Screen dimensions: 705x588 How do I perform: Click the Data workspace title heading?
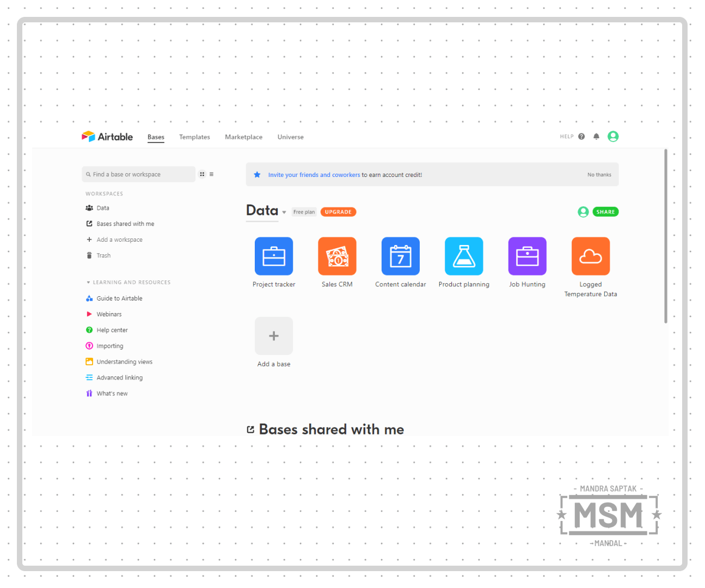[262, 211]
